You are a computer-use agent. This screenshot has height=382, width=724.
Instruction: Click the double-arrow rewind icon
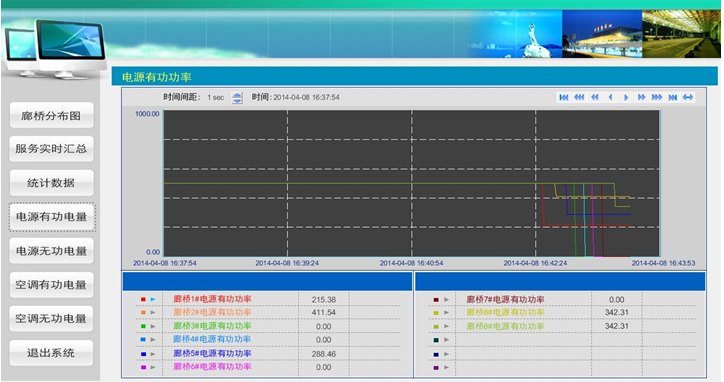coord(595,97)
